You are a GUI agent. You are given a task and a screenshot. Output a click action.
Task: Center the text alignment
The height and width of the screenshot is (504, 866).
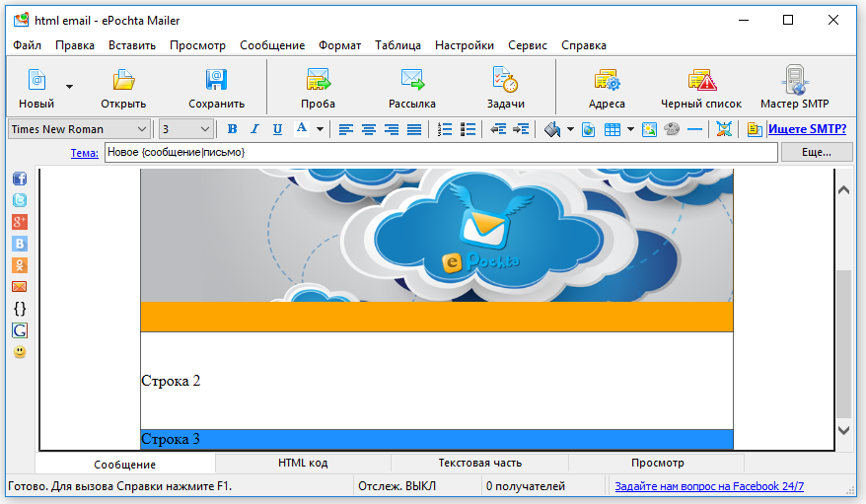pos(368,130)
